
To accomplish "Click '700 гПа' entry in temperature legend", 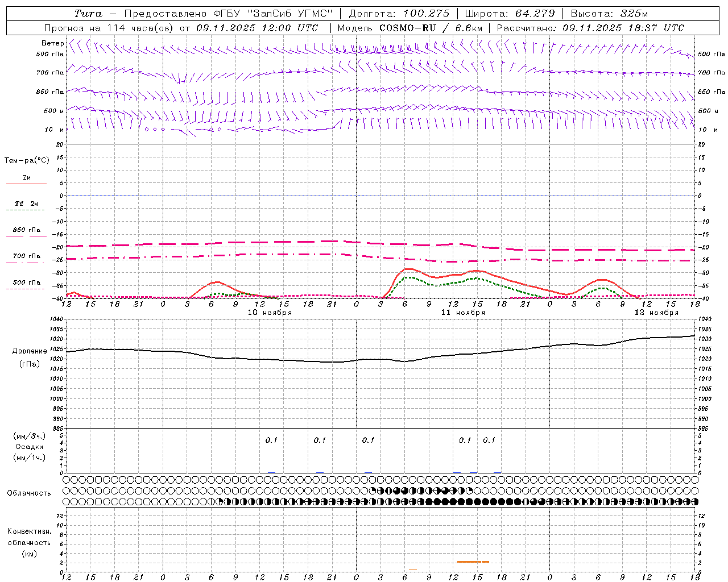I will [x=26, y=256].
